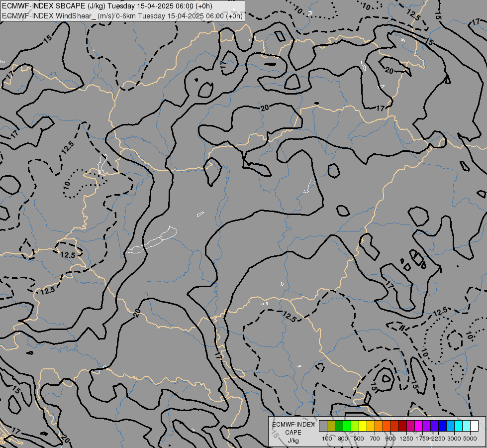The height and width of the screenshot is (448, 487).
Task: Click the 100 value on legend scale
Action: coord(327,439)
